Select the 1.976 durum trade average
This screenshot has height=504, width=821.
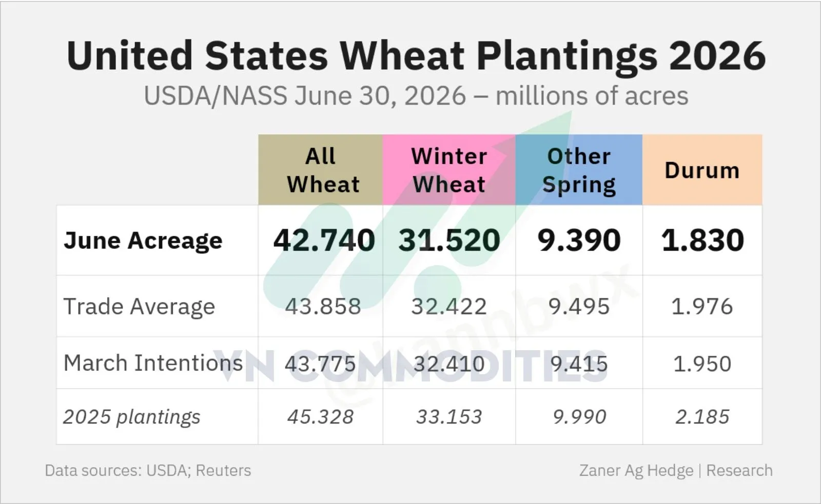[x=702, y=307]
